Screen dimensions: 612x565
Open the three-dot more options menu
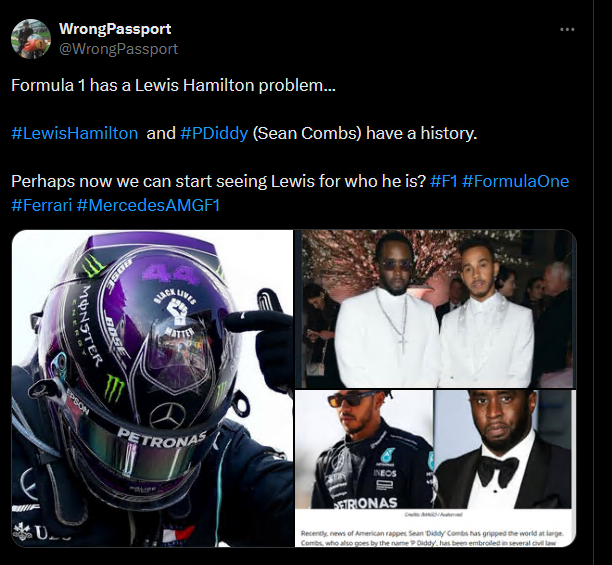click(x=567, y=30)
